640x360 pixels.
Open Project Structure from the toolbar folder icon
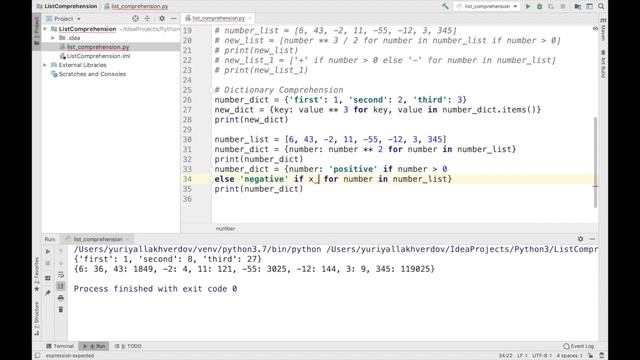coord(577,6)
